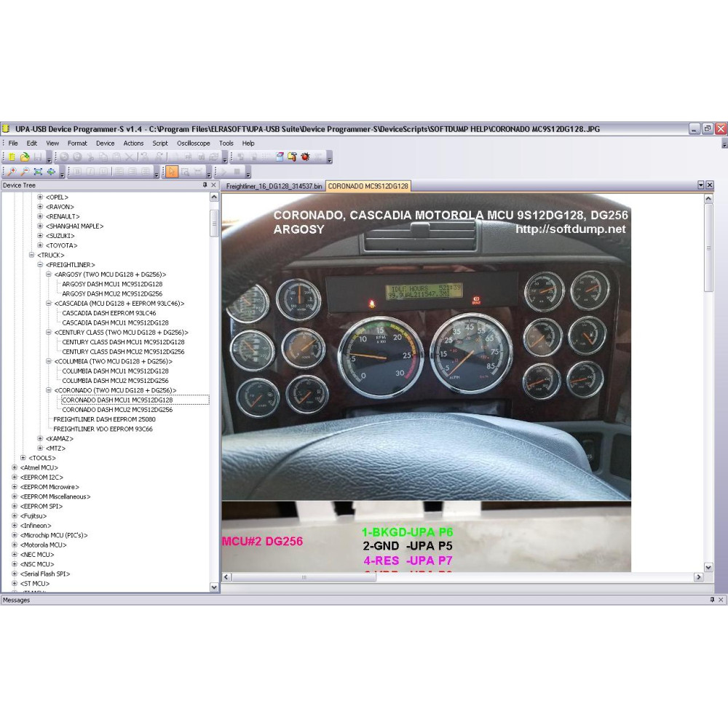
Task: Open the File menu
Action: [13, 143]
